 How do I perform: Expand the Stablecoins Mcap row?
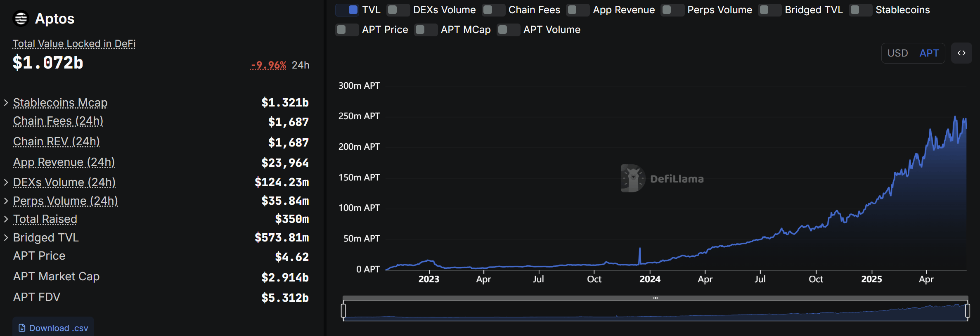[x=6, y=103]
